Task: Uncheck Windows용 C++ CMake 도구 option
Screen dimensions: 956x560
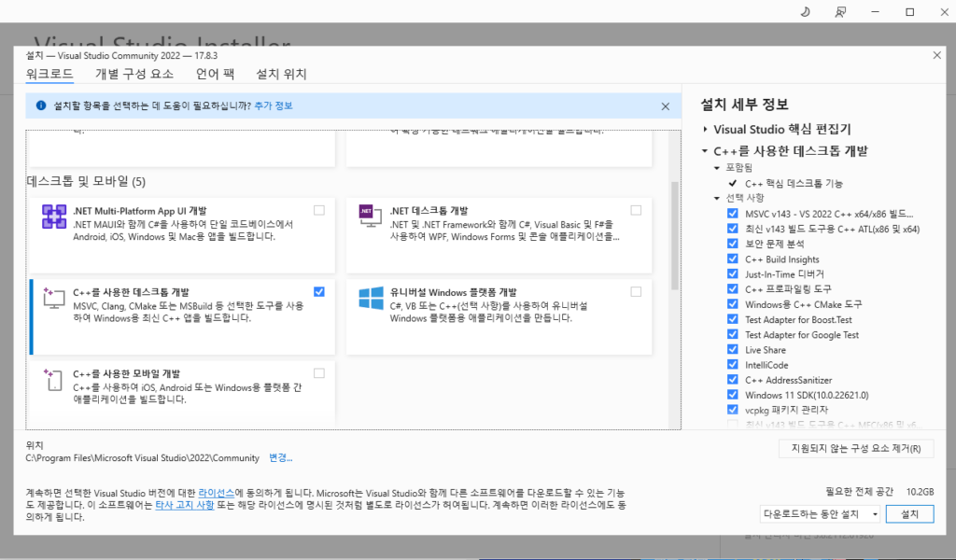Action: (732, 303)
